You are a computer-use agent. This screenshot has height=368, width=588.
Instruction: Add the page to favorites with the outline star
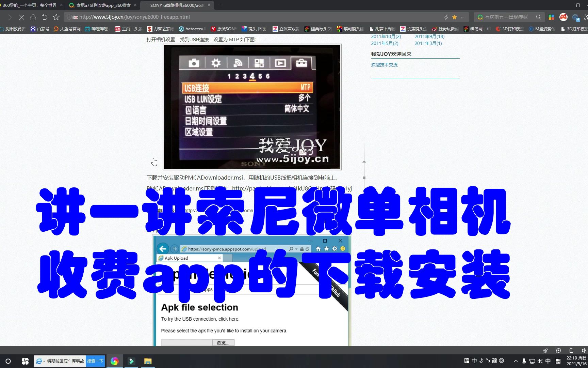pyautogui.click(x=56, y=17)
